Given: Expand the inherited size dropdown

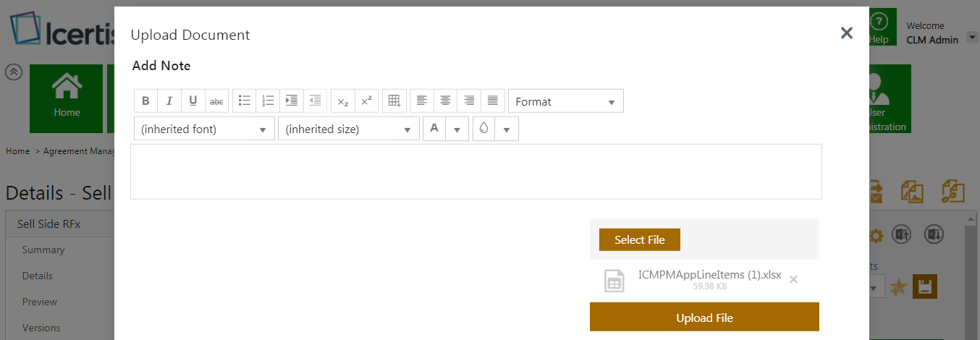Looking at the screenshot, I should tap(348, 129).
